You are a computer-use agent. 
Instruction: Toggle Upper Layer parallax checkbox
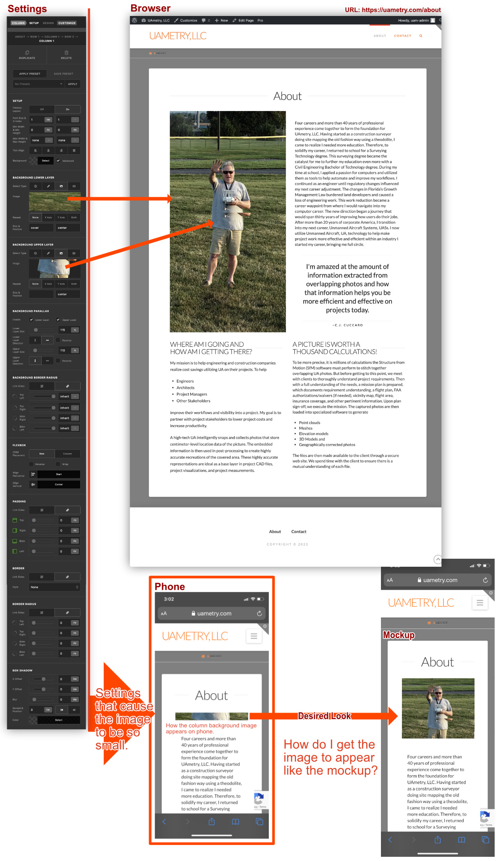[x=58, y=320]
